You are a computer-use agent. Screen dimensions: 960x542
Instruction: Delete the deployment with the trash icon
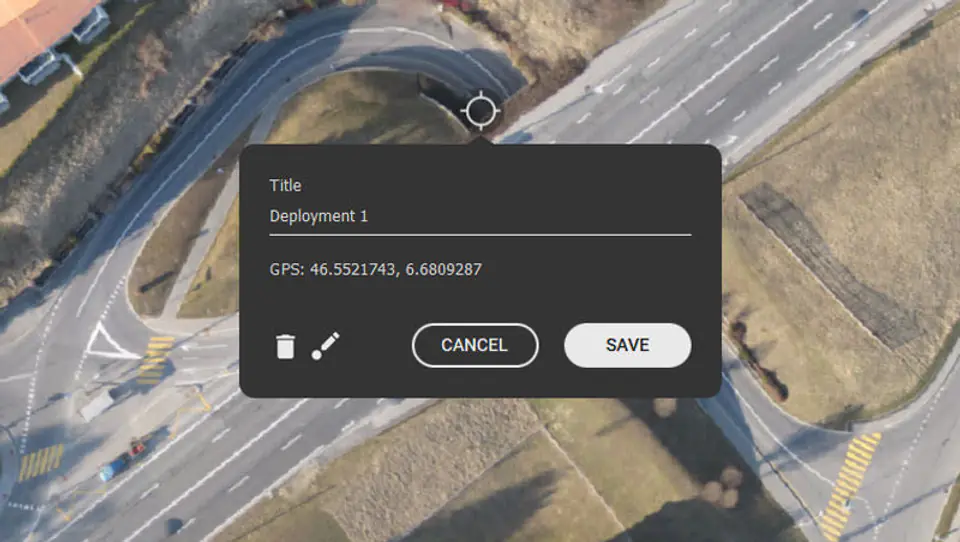(x=286, y=346)
